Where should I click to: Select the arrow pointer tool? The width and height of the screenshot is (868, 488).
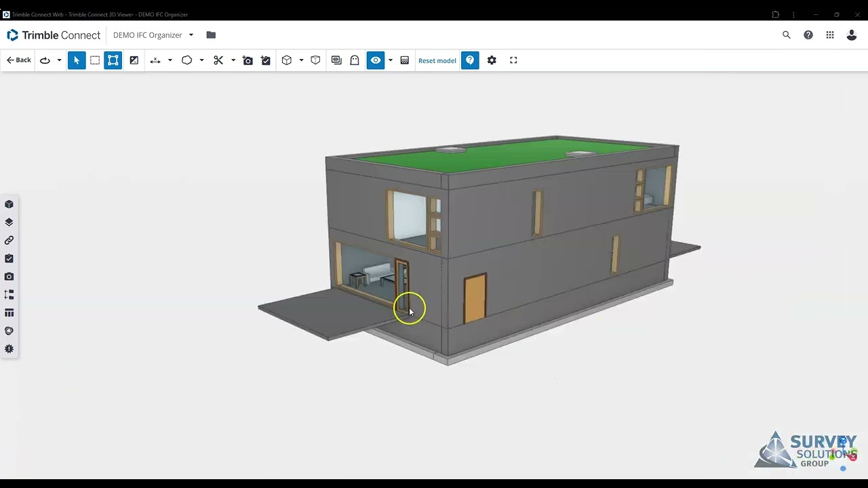tap(77, 60)
